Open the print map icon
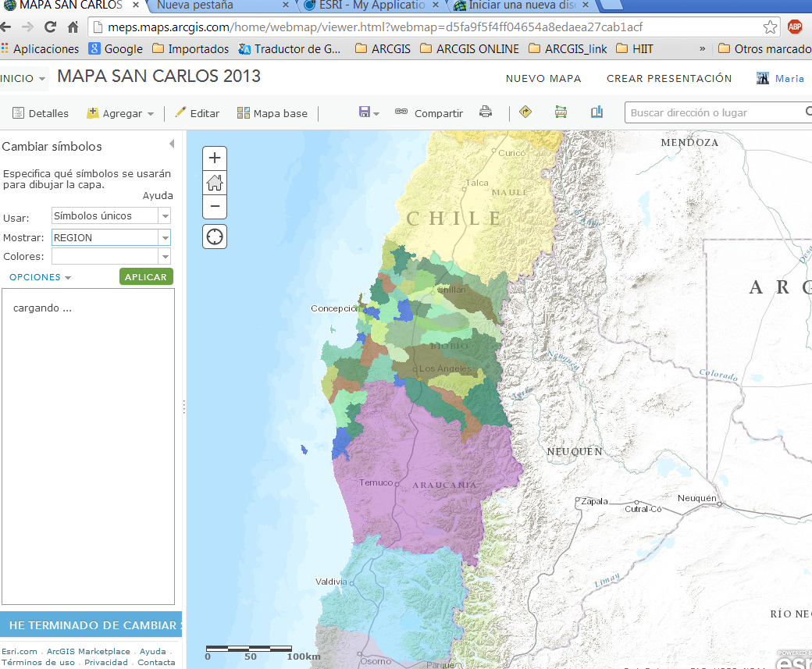The width and height of the screenshot is (812, 669). pos(485,112)
